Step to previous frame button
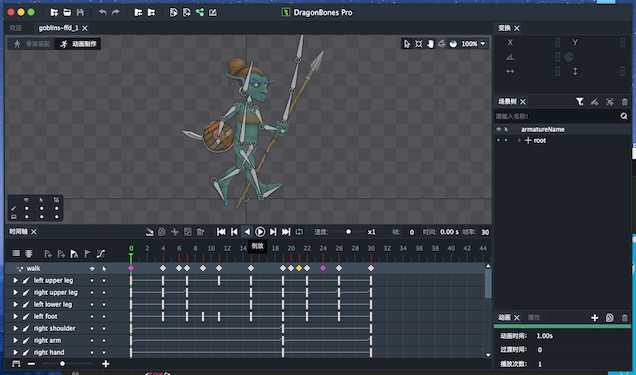The height and width of the screenshot is (375, 636). tap(234, 232)
